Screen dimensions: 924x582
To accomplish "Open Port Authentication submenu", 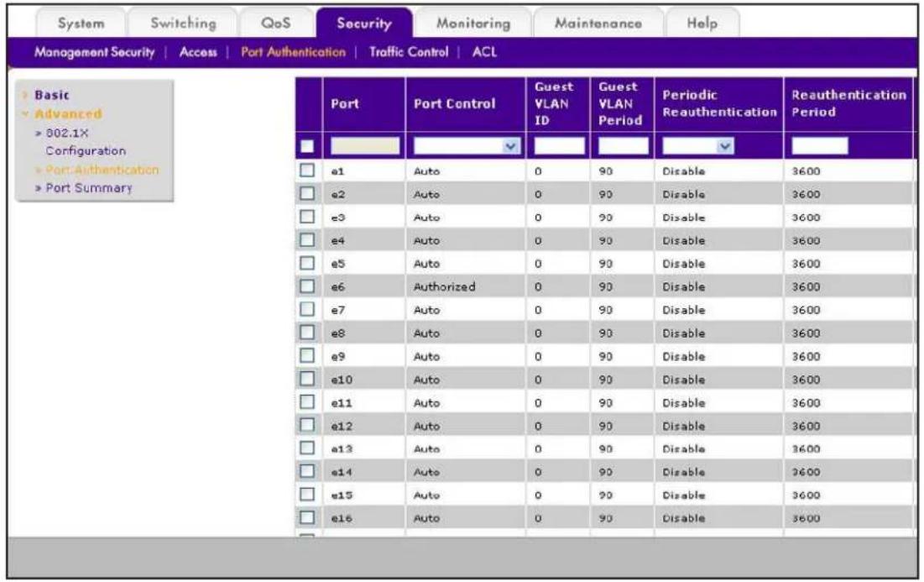I will [x=293, y=52].
